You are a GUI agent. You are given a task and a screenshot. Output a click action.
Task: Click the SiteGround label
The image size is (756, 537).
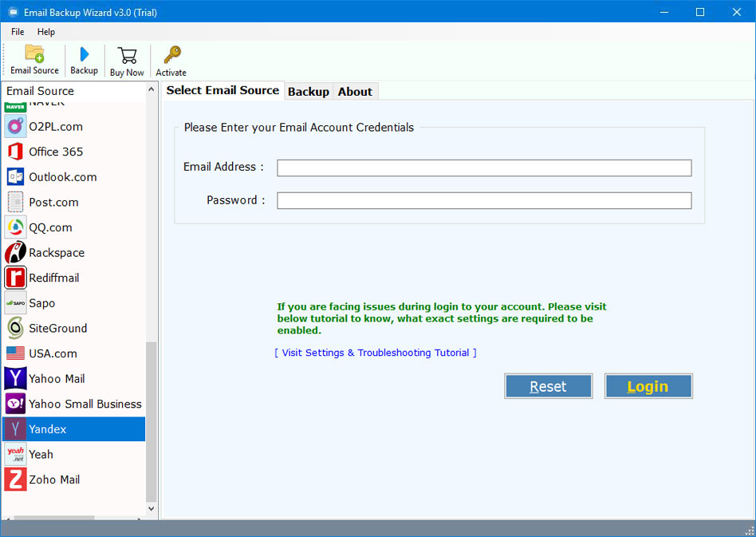point(58,328)
